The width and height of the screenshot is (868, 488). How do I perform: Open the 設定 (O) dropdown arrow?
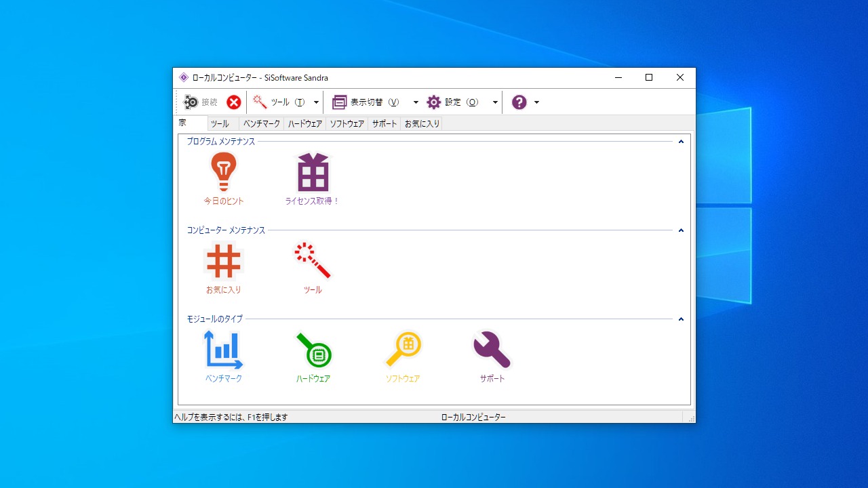tap(495, 102)
